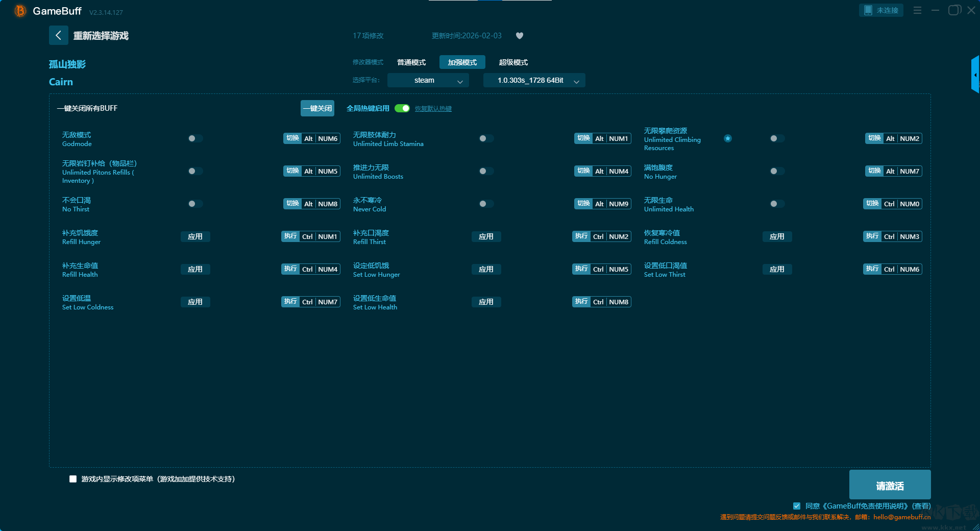This screenshot has height=531, width=980.
Task: Click the NUM7 hotkey field for No Hunger
Action: (909, 171)
